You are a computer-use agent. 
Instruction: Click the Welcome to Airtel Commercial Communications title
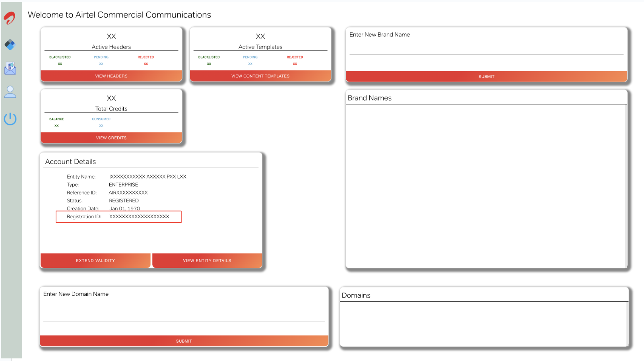(119, 15)
